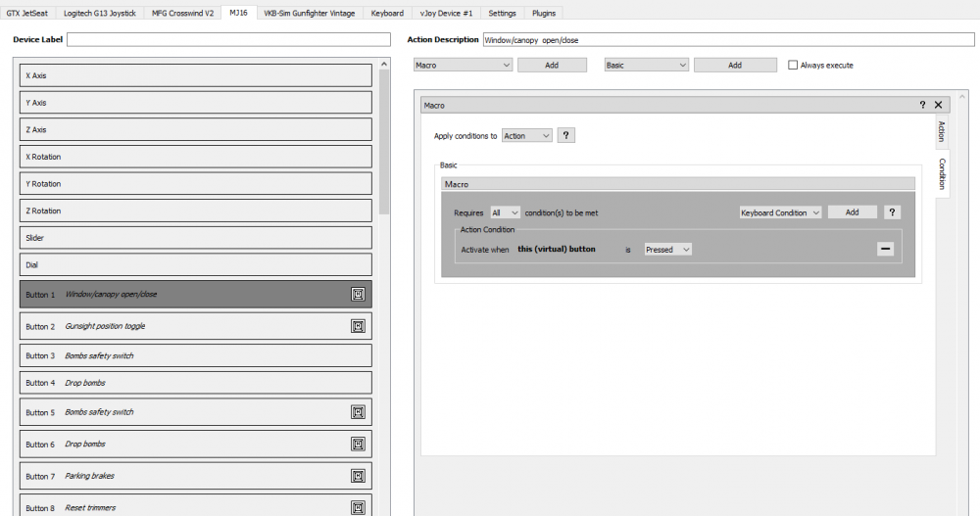The height and width of the screenshot is (516, 980).
Task: Change the Pressed state dropdown
Action: pyautogui.click(x=667, y=250)
